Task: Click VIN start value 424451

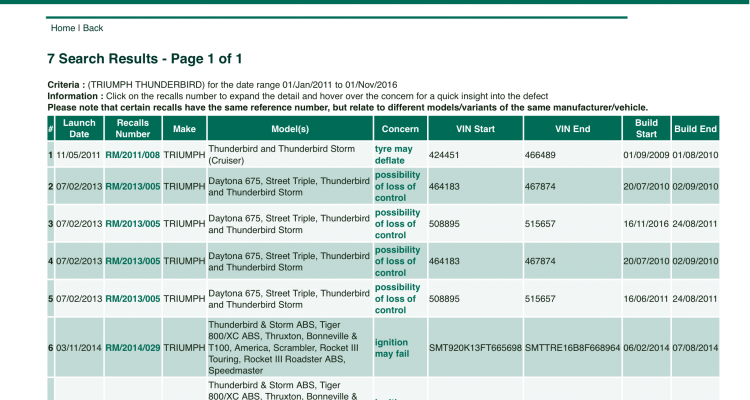Action: point(444,155)
